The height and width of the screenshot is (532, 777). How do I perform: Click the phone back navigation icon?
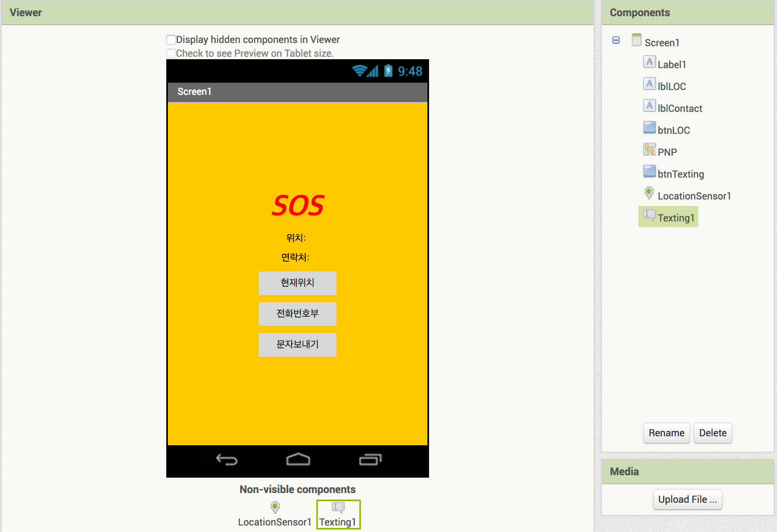[227, 460]
